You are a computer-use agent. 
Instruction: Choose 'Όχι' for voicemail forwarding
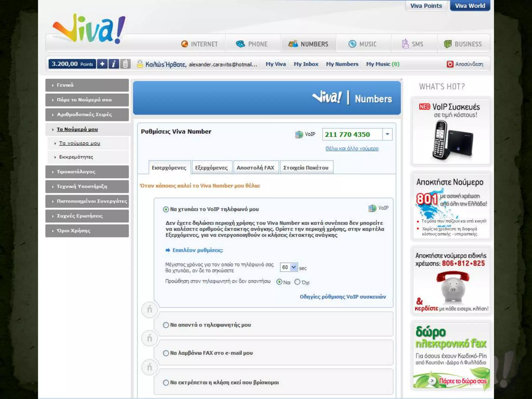pyautogui.click(x=297, y=282)
